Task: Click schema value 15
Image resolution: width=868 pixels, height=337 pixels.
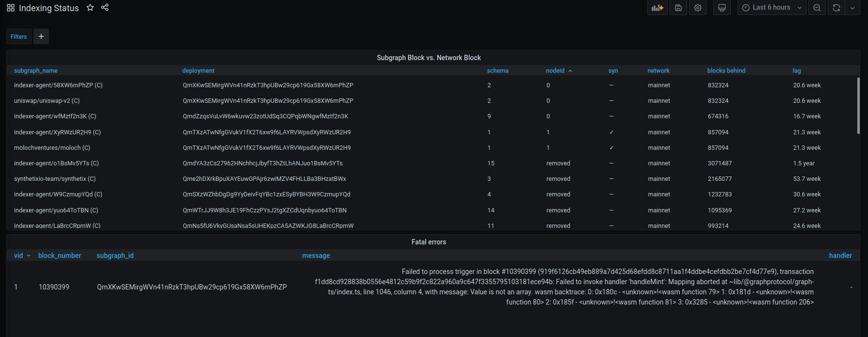Action: pos(491,163)
